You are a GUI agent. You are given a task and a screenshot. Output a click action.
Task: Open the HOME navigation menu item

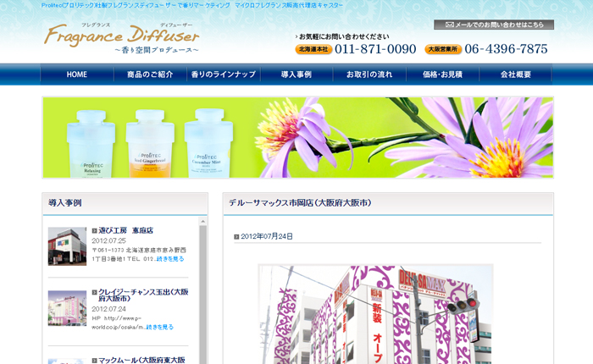click(x=77, y=74)
